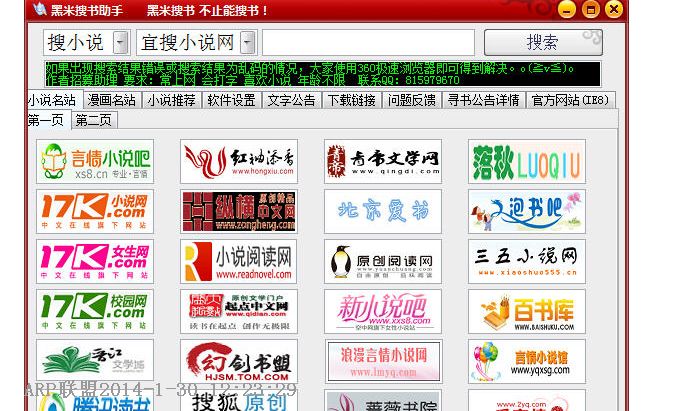Open the 幻剑书盟 HJSM logo
Viewport: 673px width, 411px height.
(x=239, y=361)
